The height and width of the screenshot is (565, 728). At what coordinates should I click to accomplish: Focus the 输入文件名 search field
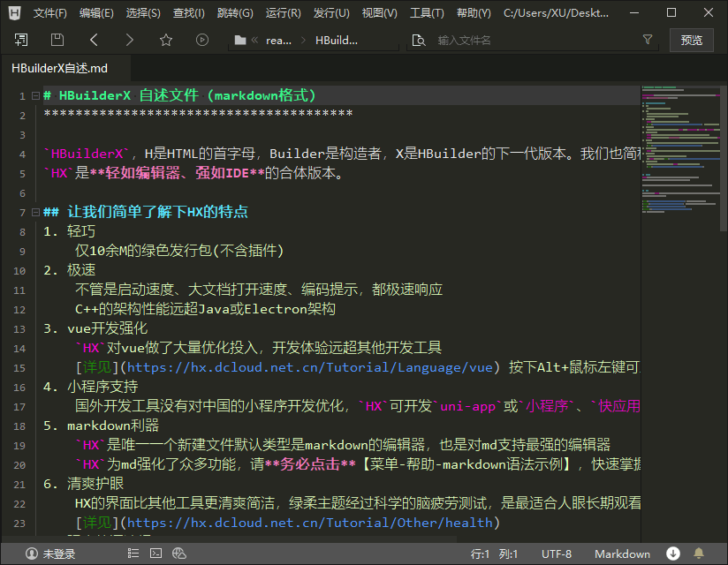click(x=534, y=41)
